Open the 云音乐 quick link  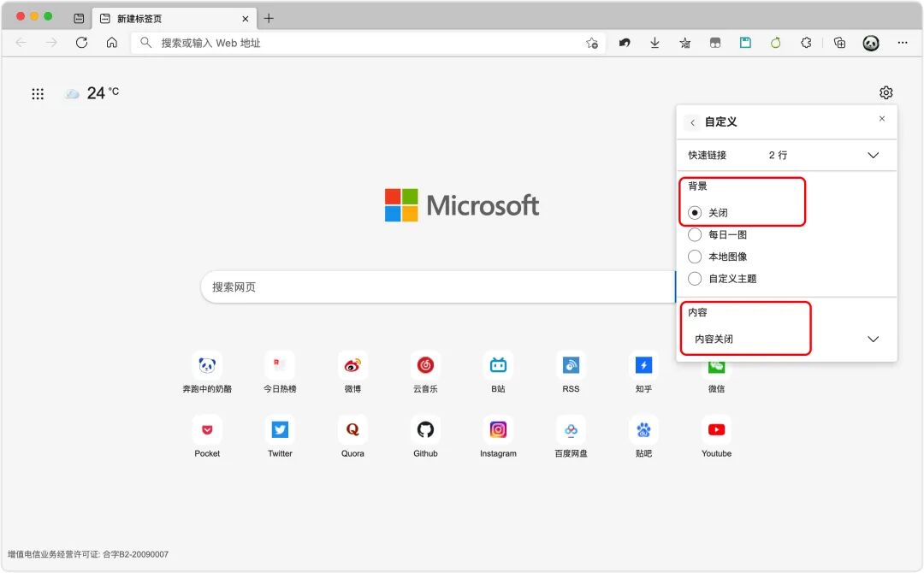coord(425,372)
